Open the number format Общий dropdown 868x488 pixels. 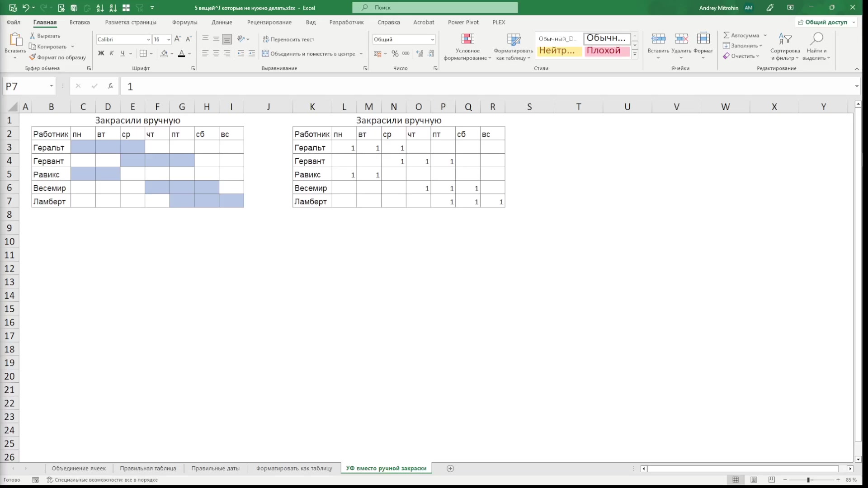432,39
